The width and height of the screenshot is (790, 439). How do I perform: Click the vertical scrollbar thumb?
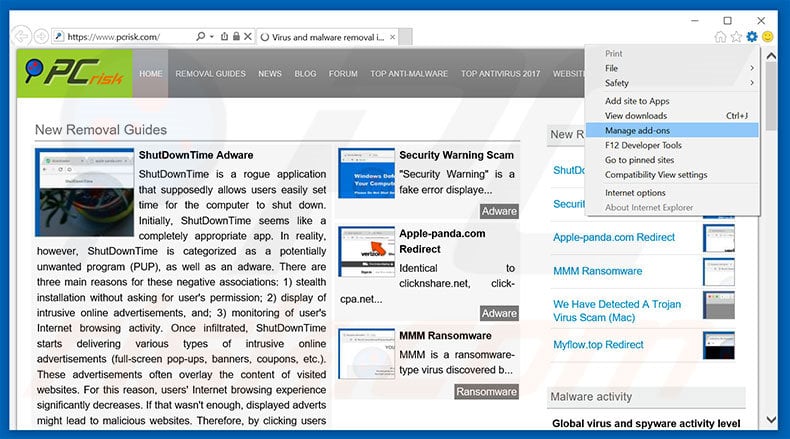point(771,97)
